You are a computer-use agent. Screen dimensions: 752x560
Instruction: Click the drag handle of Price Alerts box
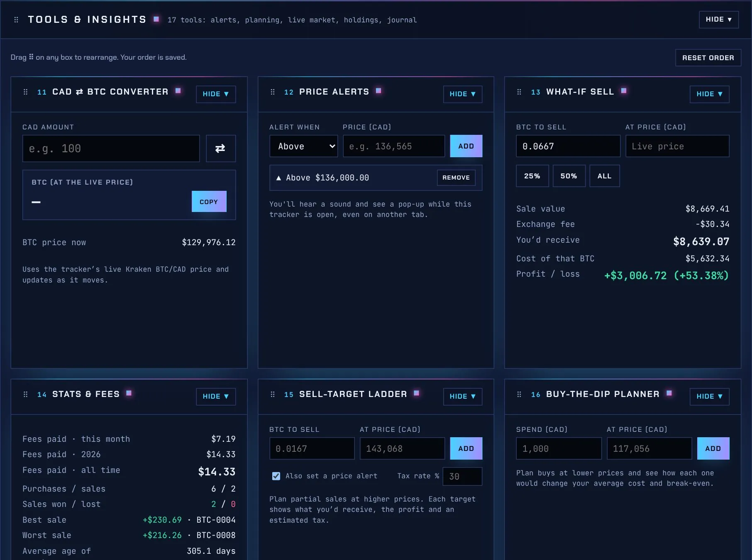[273, 92]
